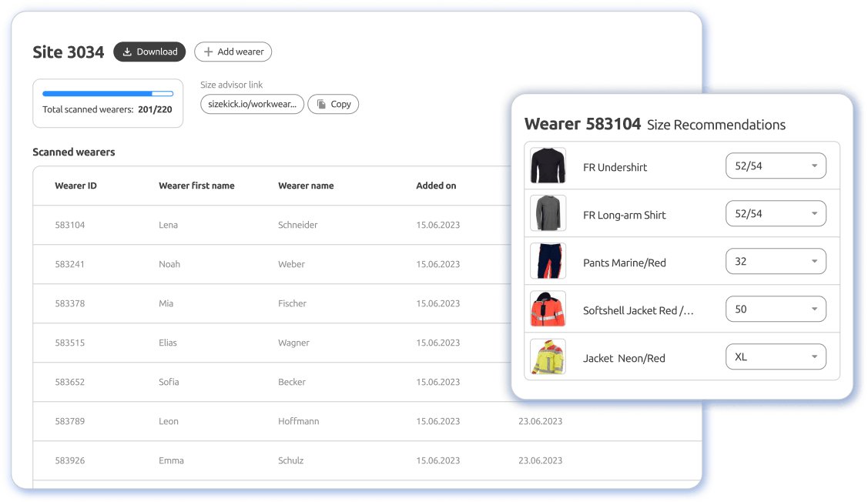Viewport: 868px width, 502px height.
Task: Click the plus icon in Add wearer
Action: point(208,52)
